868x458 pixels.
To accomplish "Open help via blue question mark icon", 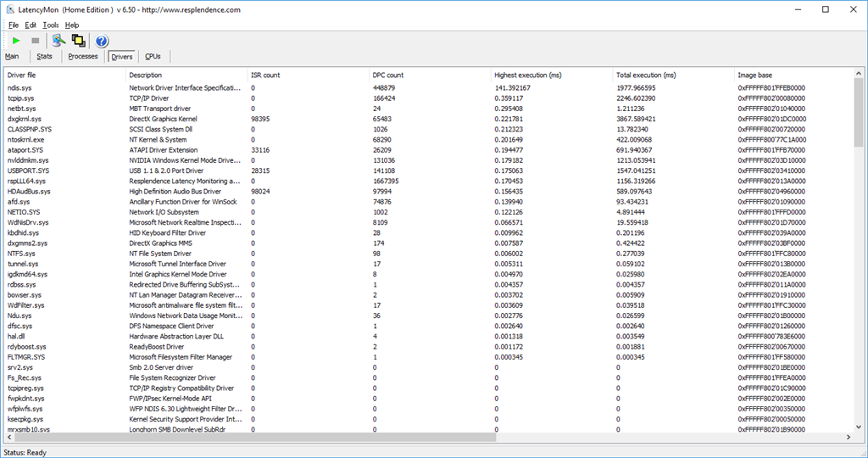I will tap(102, 41).
